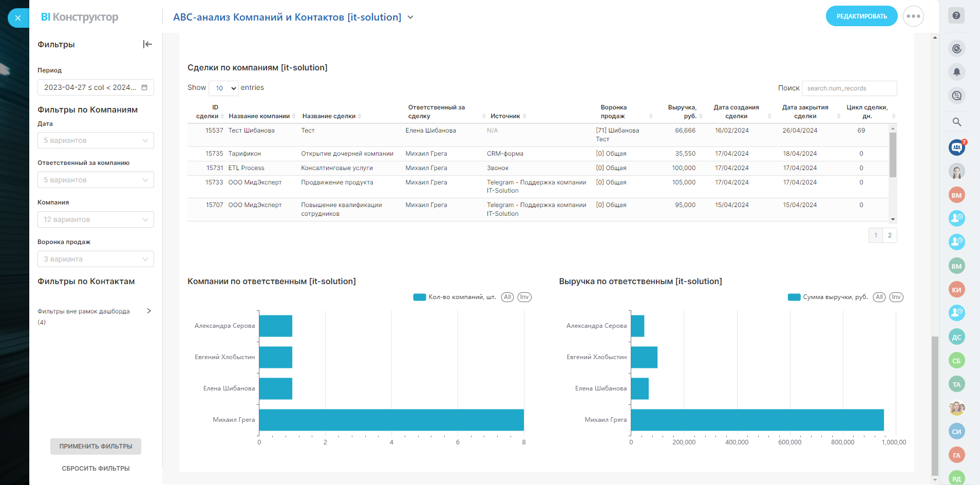The height and width of the screenshot is (485, 980).
Task: Expand the Воронка продаж filter dropdown
Action: click(x=96, y=259)
